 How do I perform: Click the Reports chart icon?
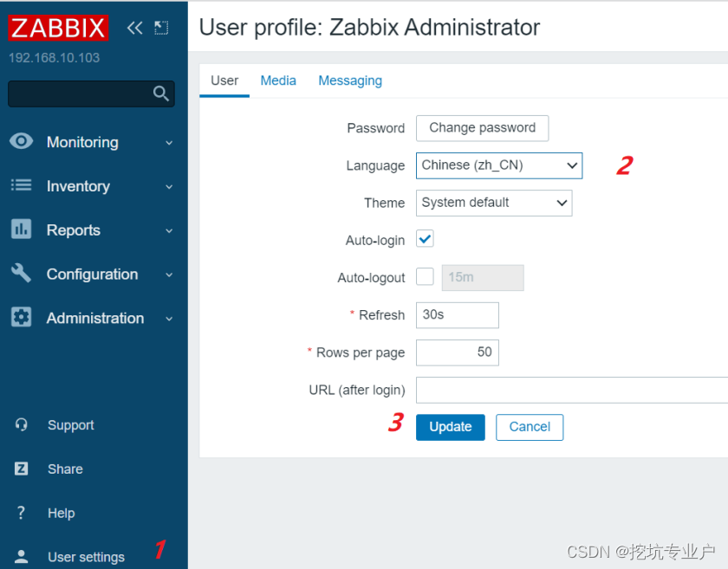click(21, 230)
